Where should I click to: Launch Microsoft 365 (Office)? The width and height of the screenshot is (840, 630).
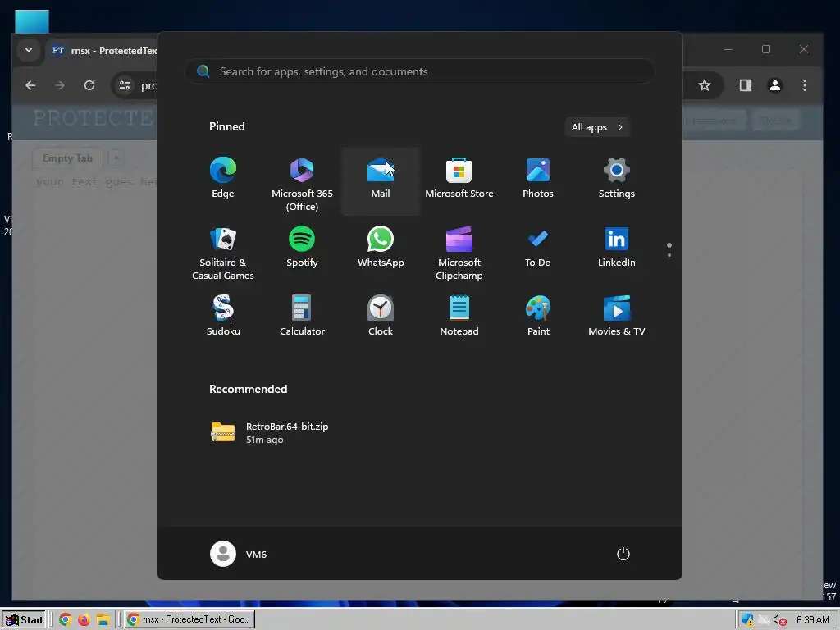302,182
